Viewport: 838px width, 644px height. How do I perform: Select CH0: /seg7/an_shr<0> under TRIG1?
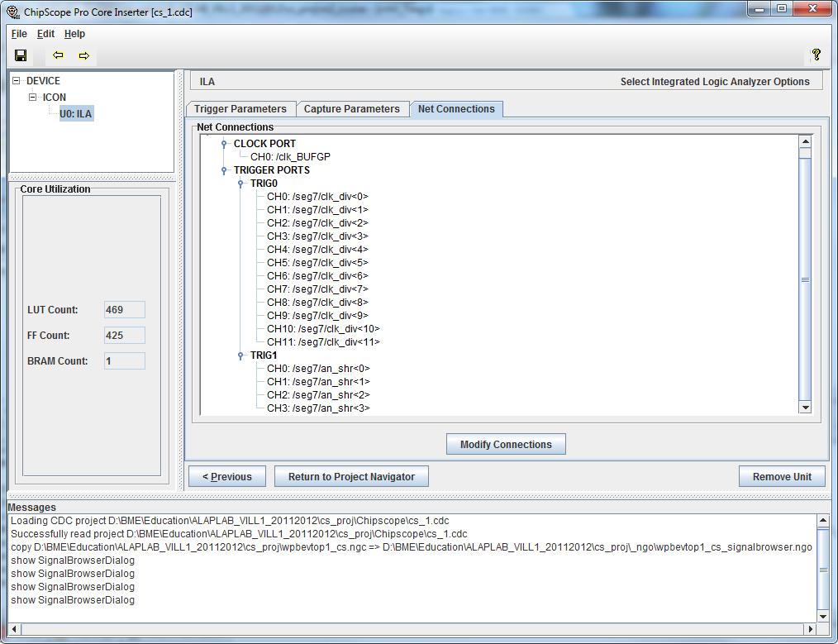(318, 368)
